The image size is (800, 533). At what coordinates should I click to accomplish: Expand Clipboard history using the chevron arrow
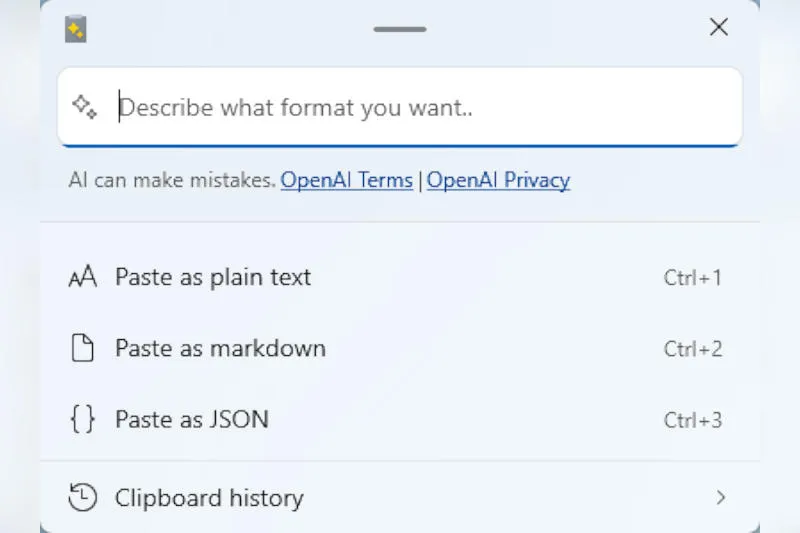point(720,497)
